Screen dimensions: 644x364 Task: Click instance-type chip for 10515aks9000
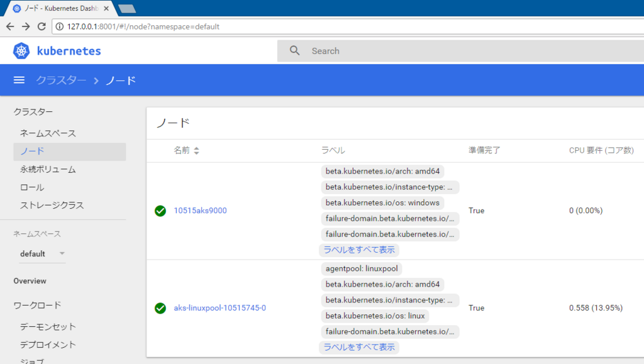pyautogui.click(x=390, y=187)
